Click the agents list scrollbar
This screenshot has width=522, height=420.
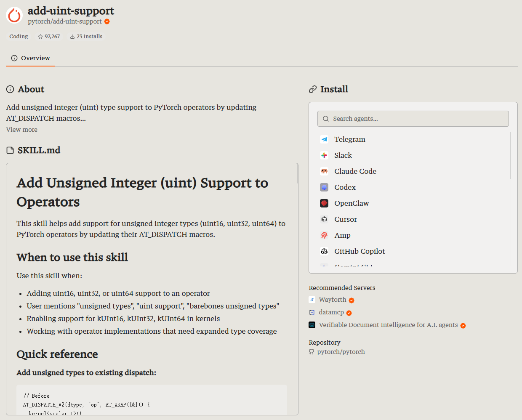510,156
